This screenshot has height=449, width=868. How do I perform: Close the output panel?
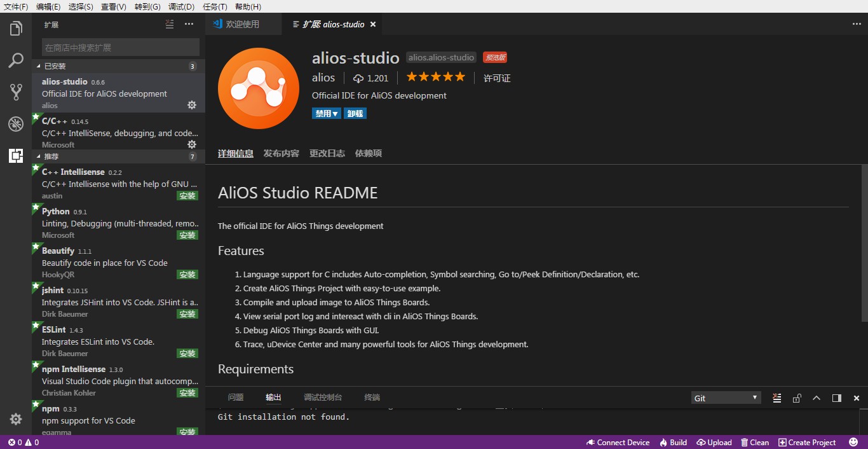coord(856,398)
